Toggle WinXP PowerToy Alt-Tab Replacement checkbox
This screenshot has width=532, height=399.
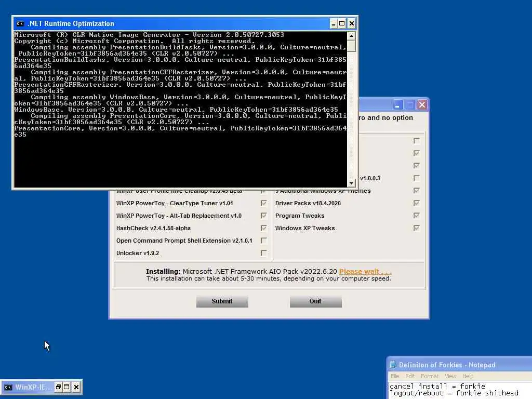click(263, 216)
